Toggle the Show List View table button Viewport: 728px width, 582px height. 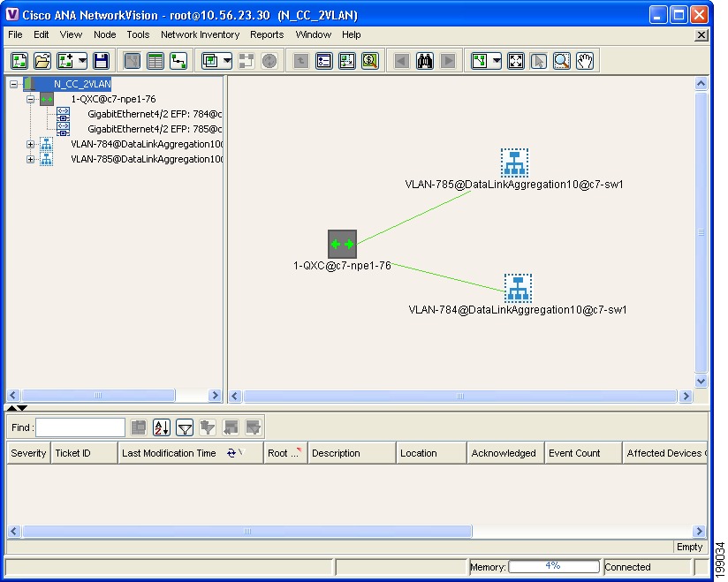(155, 61)
